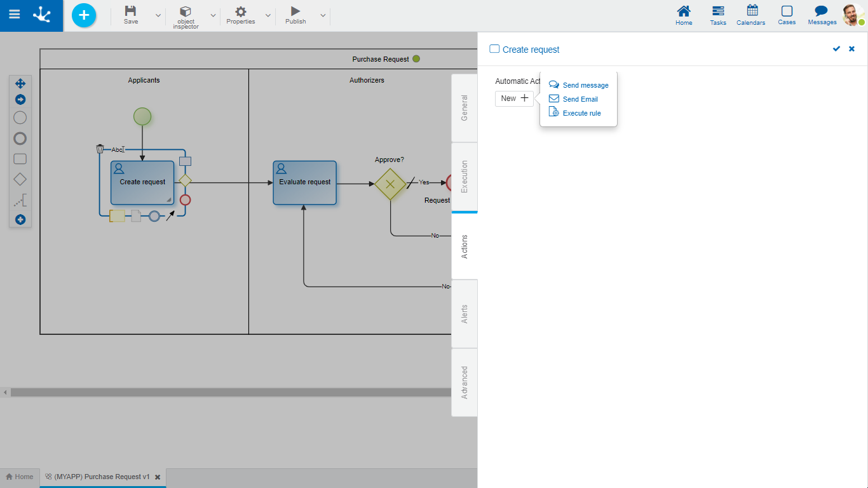Expand the Properties dropdown arrow

(x=268, y=15)
